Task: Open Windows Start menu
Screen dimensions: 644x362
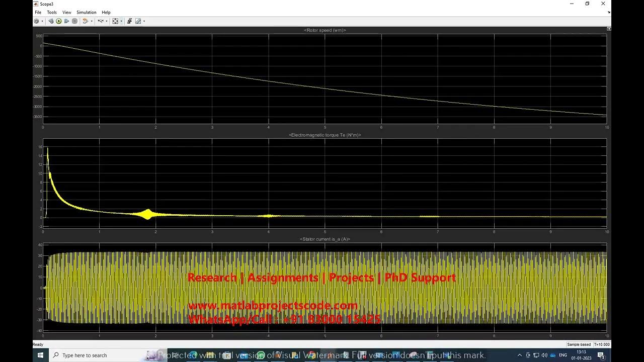Action: (x=41, y=355)
